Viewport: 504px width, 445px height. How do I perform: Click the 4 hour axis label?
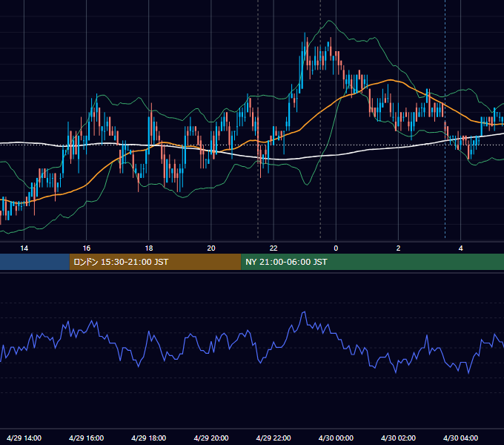click(x=460, y=248)
